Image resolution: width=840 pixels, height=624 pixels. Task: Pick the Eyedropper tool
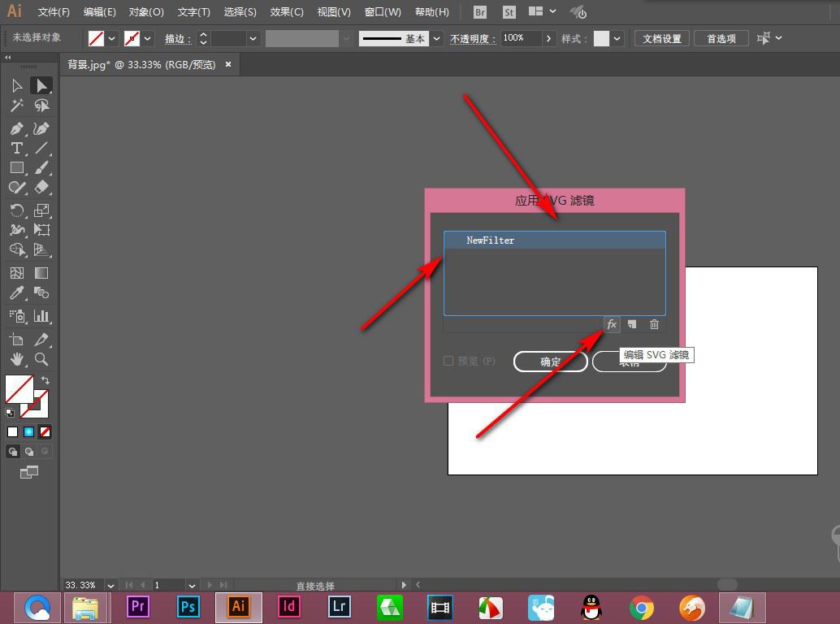(x=16, y=293)
